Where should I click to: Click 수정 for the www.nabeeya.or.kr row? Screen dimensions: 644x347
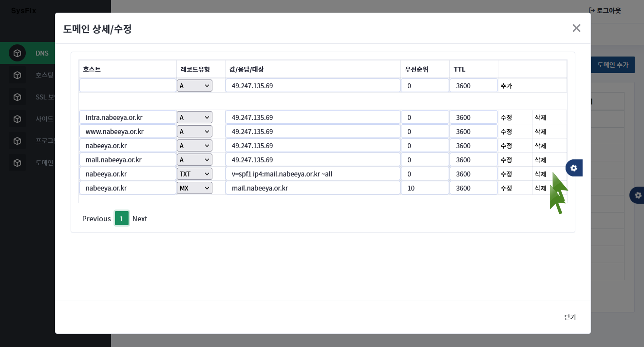coord(506,132)
